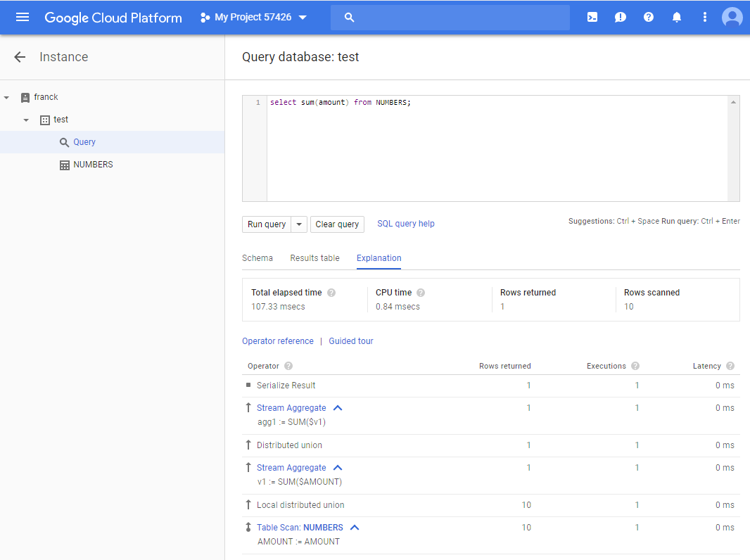Run the query
Screen dimensions: 750x560
(267, 224)
